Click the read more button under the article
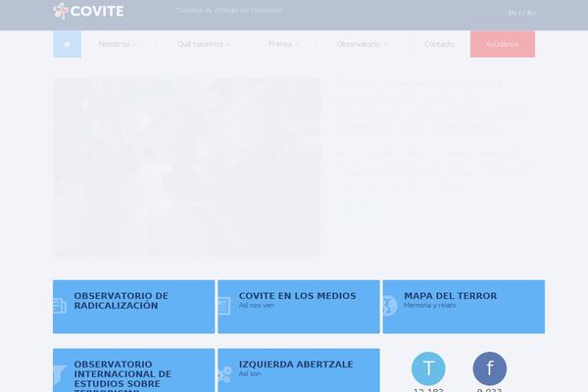588x392 pixels. click(x=357, y=207)
